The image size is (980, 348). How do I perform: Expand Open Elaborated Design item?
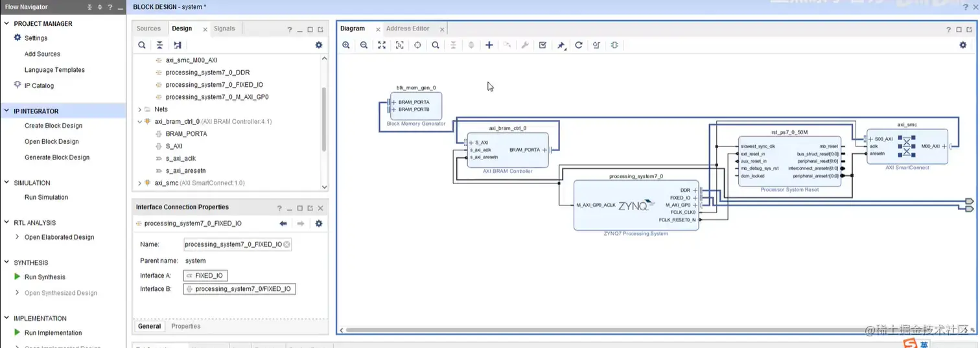pyautogui.click(x=17, y=237)
